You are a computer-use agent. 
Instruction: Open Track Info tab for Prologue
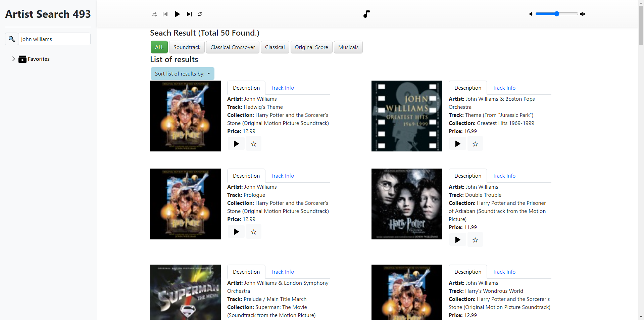[x=283, y=176]
